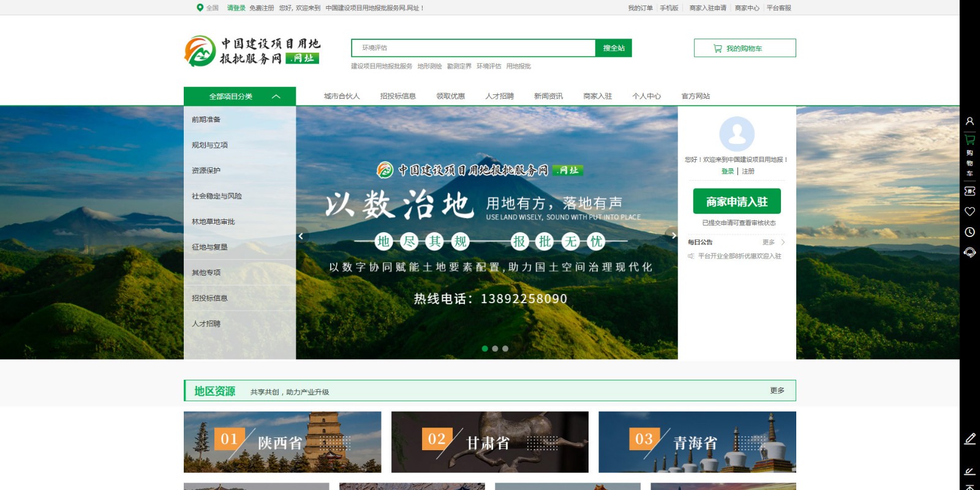Open the user profile icon in right sidebar
The image size is (980, 490).
pos(970,121)
